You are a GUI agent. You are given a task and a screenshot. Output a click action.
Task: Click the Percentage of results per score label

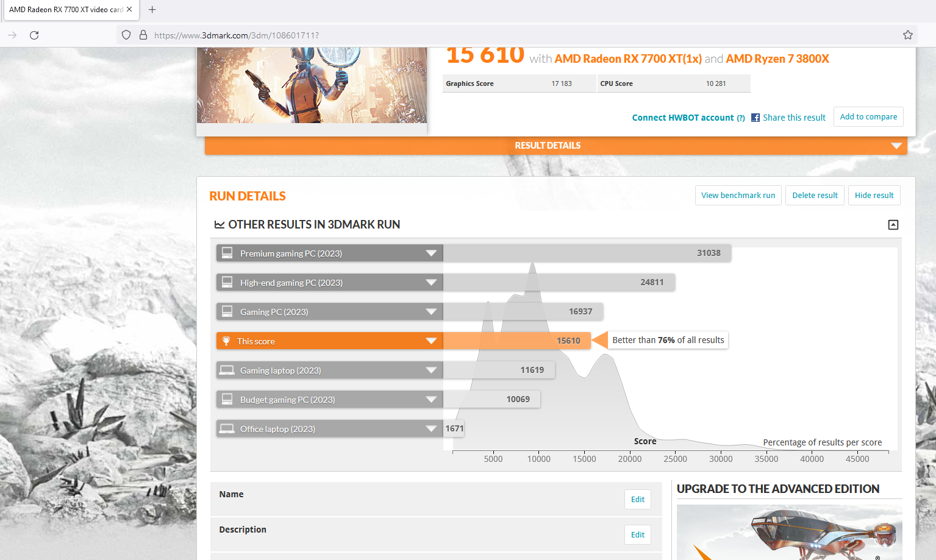click(x=823, y=442)
